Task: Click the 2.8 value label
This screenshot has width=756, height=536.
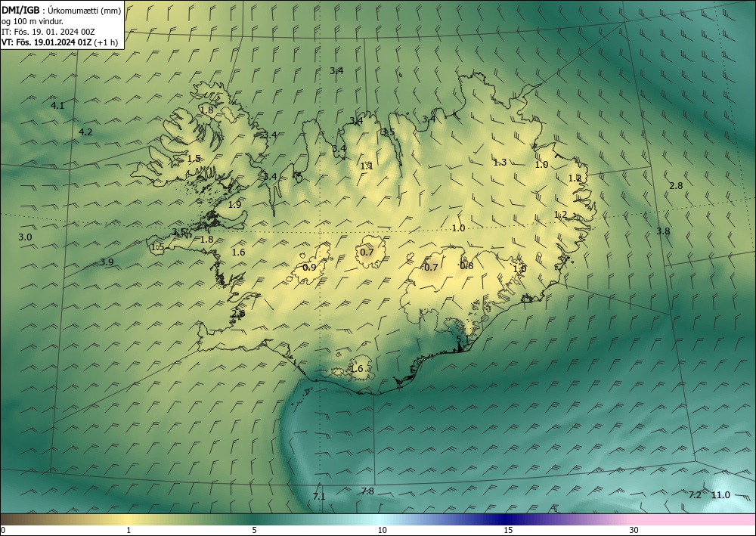Action: point(676,185)
